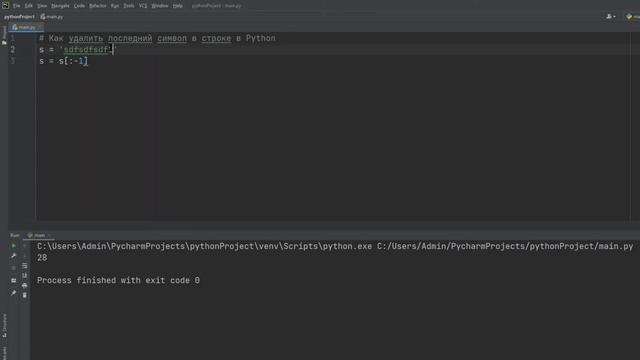The height and width of the screenshot is (360, 640).
Task: Open the Refactor menu
Action: tap(98, 6)
